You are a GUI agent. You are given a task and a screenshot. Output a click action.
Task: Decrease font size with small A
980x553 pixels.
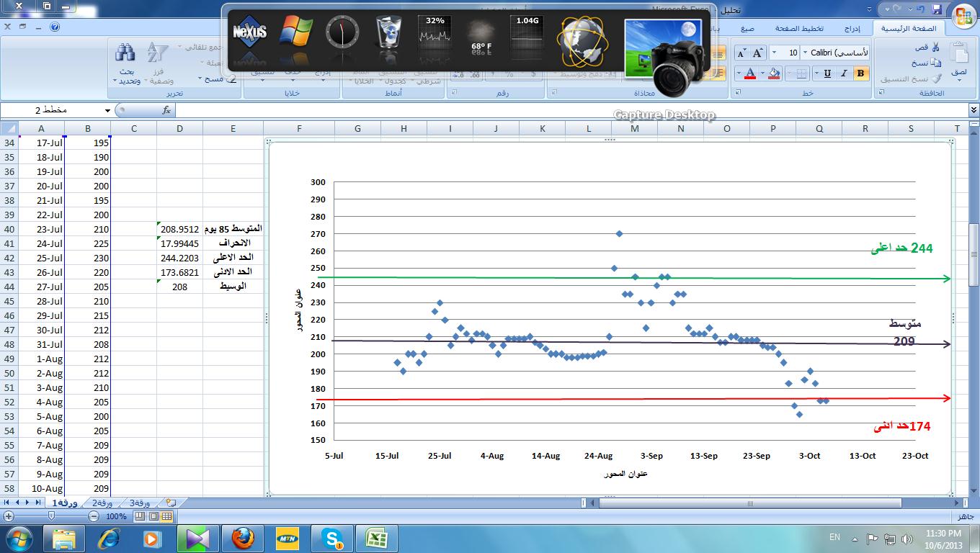[741, 53]
